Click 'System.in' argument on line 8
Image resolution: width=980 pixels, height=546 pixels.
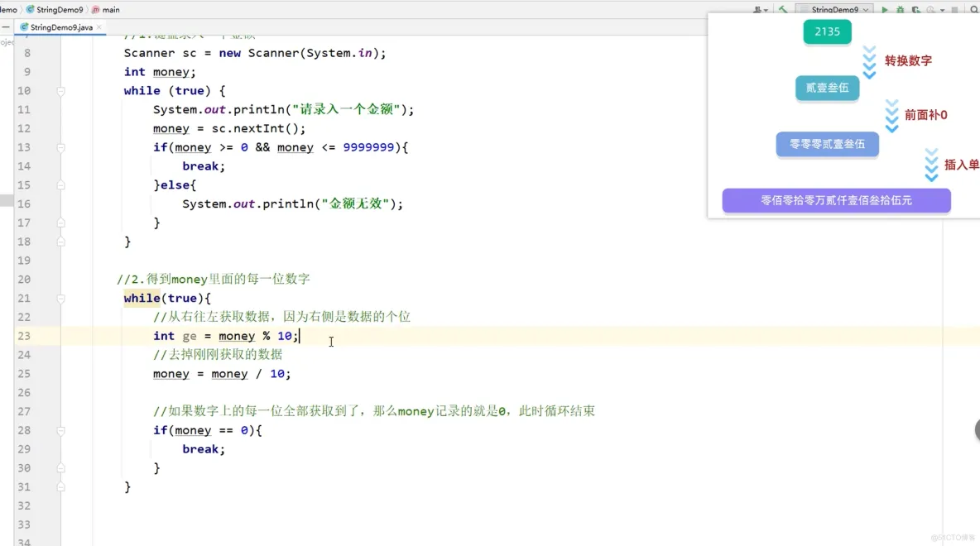click(x=339, y=53)
